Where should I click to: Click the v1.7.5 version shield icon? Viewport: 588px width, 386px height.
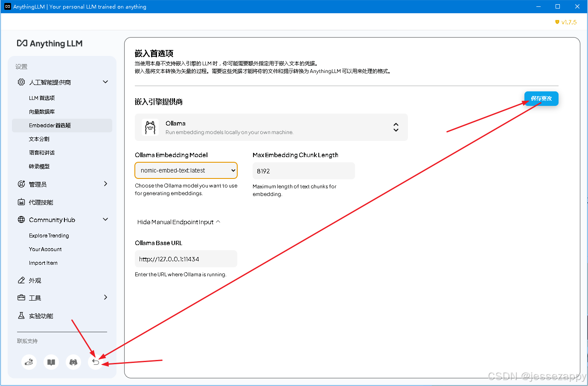[557, 22]
